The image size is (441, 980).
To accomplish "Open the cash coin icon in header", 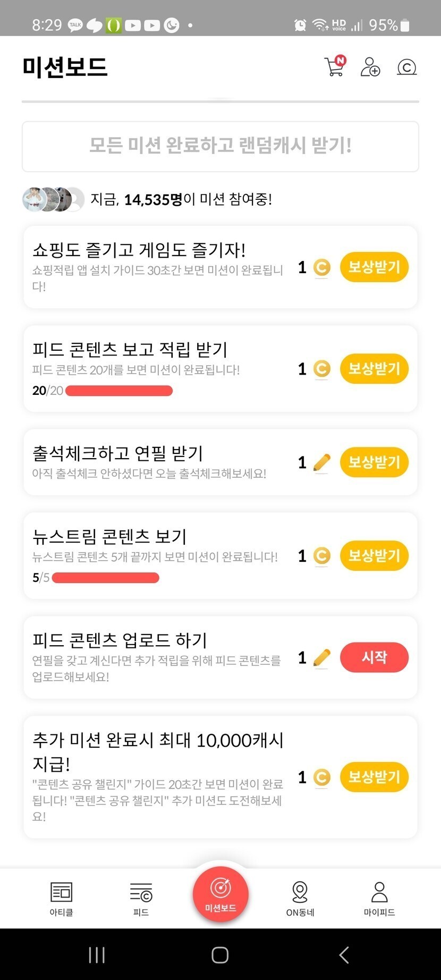I will (x=406, y=67).
